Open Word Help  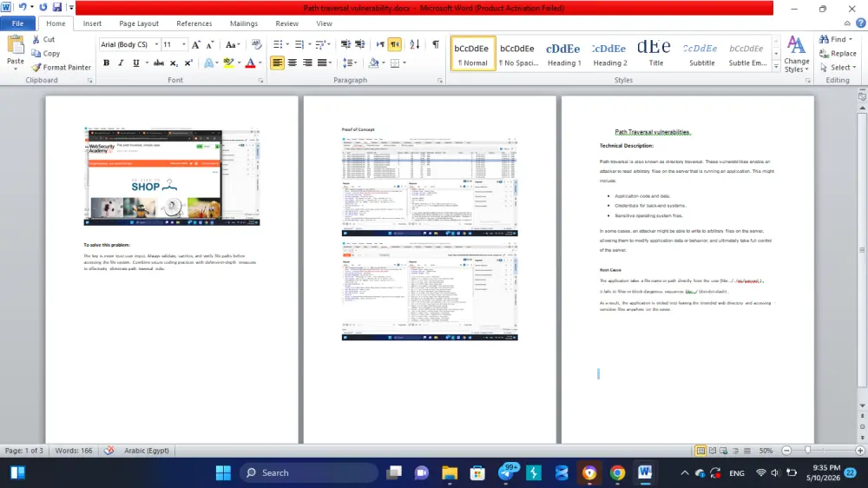click(x=860, y=23)
